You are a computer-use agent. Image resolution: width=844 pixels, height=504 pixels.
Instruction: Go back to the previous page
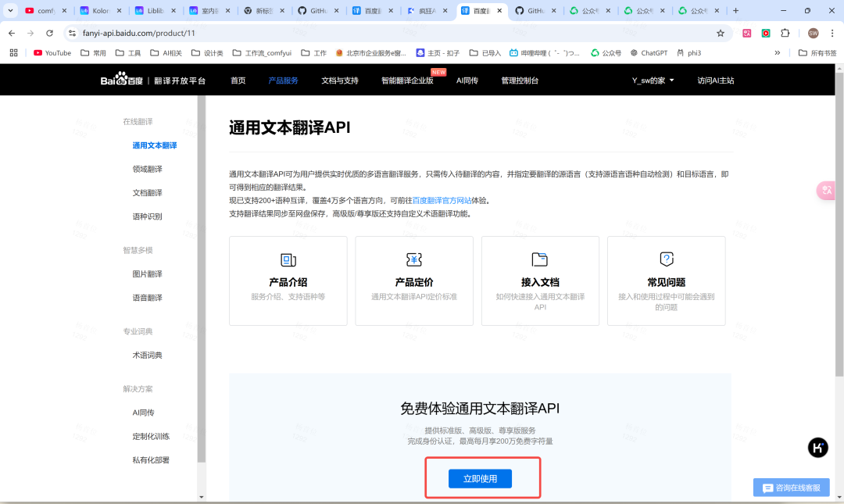(x=12, y=34)
